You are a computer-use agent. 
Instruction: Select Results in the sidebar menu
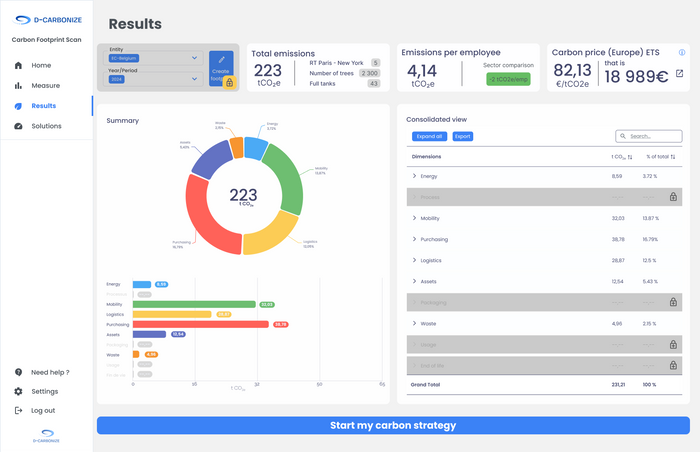pyautogui.click(x=44, y=106)
